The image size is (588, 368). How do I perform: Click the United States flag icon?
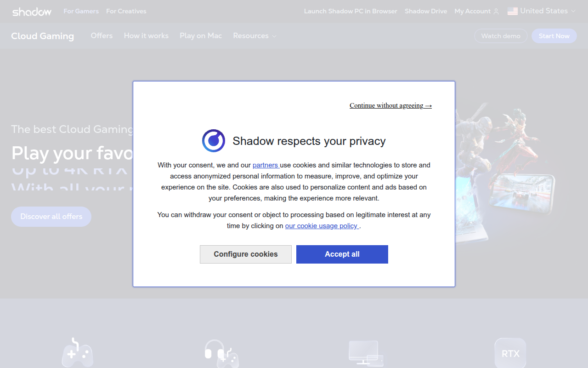[x=513, y=11]
